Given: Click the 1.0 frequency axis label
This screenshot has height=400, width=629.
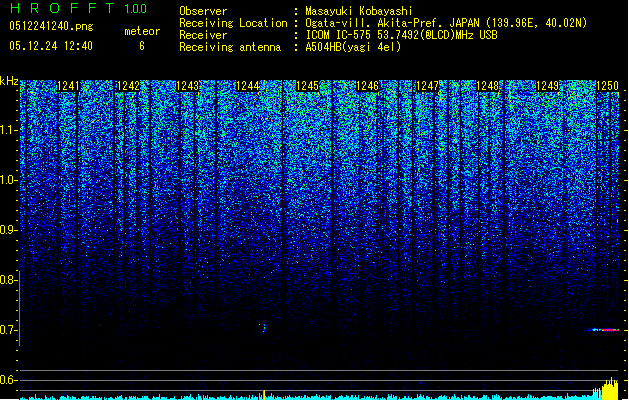Looking at the screenshot, I should click(9, 180).
